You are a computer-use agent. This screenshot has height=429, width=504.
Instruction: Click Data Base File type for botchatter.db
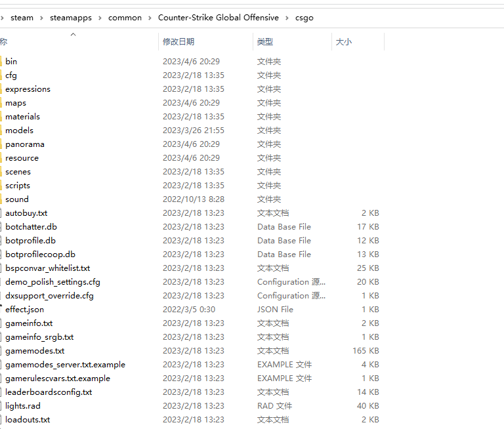tap(284, 227)
